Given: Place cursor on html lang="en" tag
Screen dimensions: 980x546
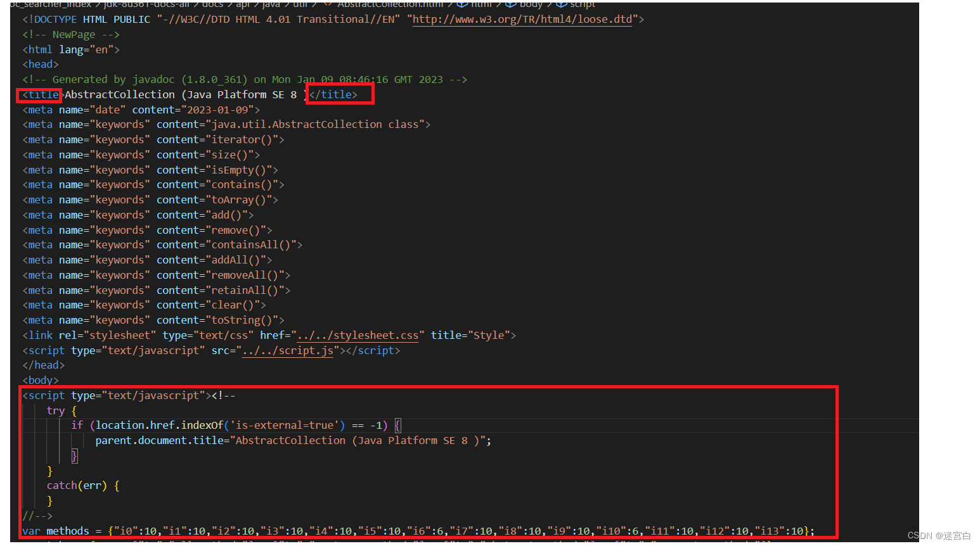Looking at the screenshot, I should click(71, 49).
